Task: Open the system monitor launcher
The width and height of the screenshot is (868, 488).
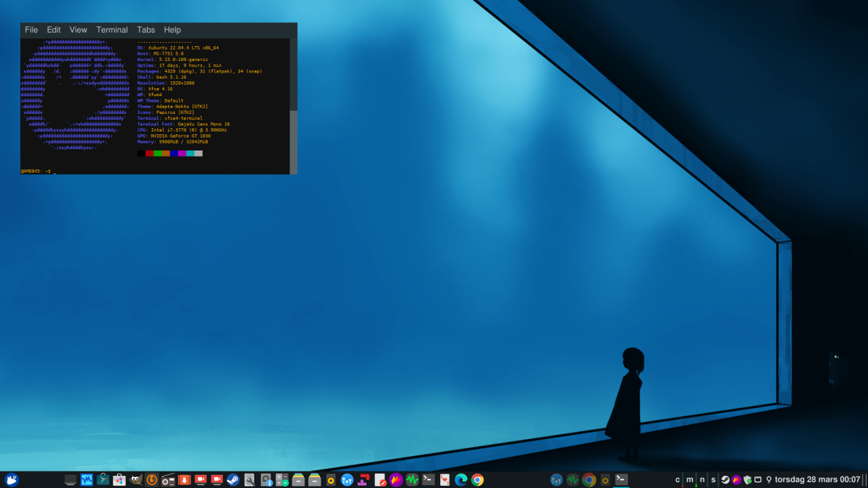Action: 412,480
